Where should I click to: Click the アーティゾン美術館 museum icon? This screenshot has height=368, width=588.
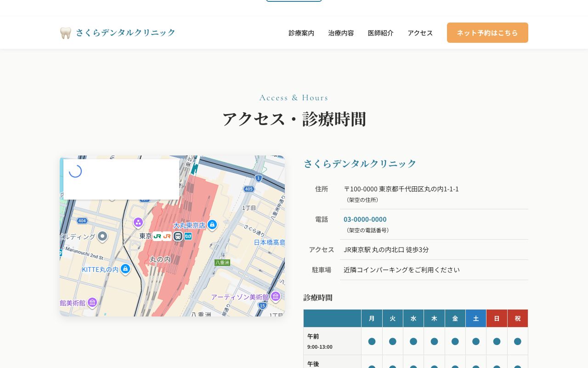pyautogui.click(x=275, y=297)
